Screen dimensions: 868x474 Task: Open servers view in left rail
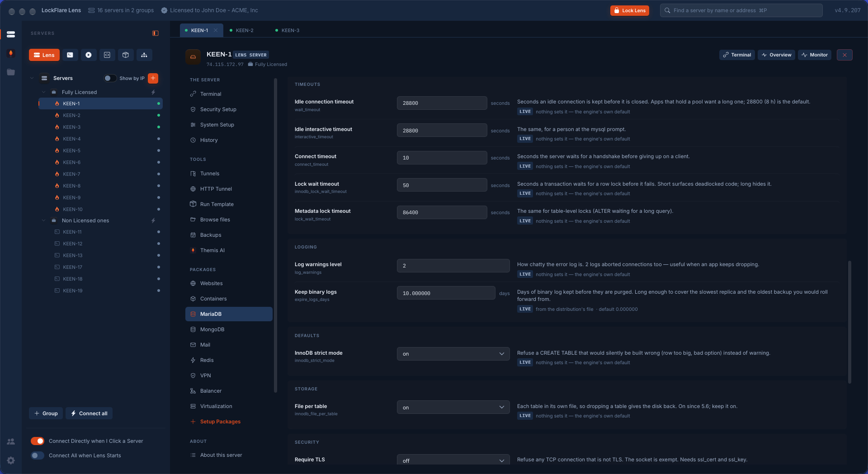click(11, 34)
